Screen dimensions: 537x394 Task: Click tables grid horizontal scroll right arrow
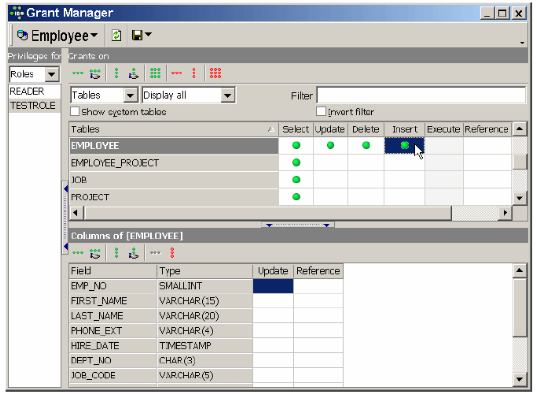coord(505,213)
